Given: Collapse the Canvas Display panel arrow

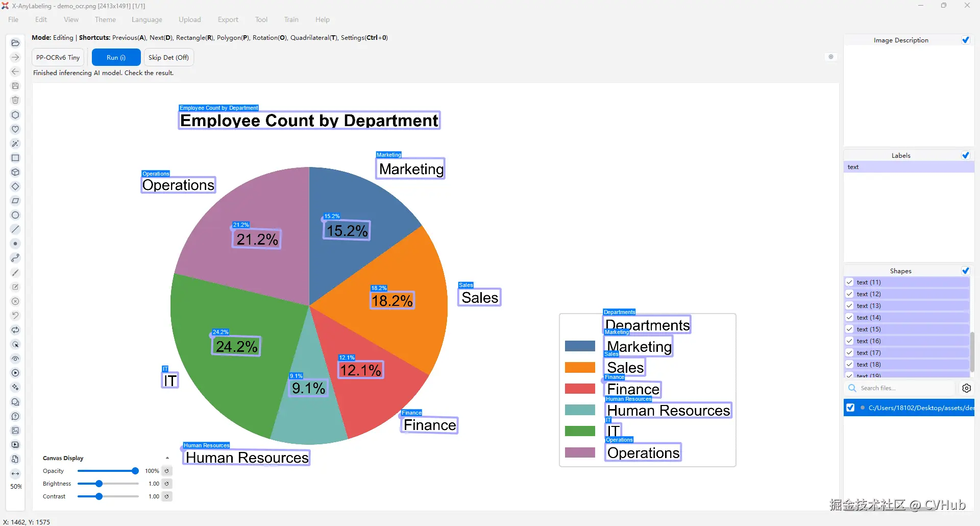Looking at the screenshot, I should (x=167, y=458).
